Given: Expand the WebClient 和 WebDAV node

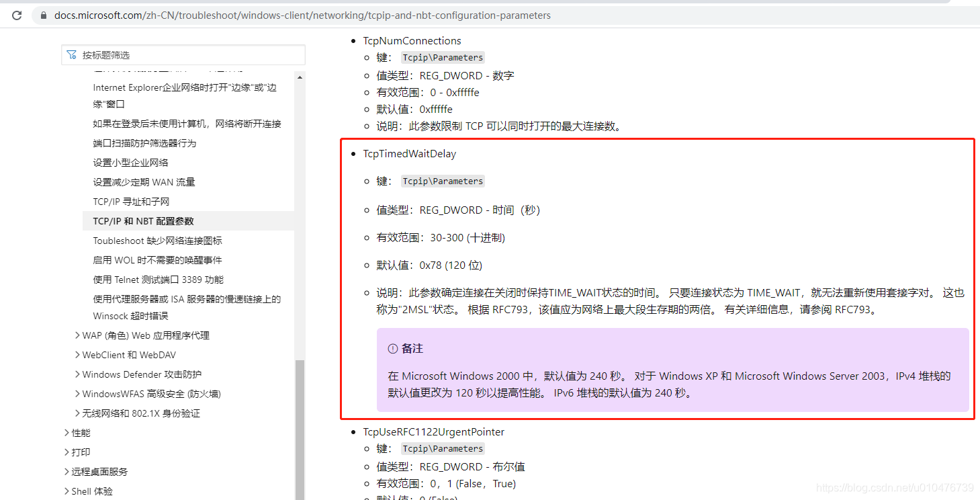Looking at the screenshot, I should point(77,355).
